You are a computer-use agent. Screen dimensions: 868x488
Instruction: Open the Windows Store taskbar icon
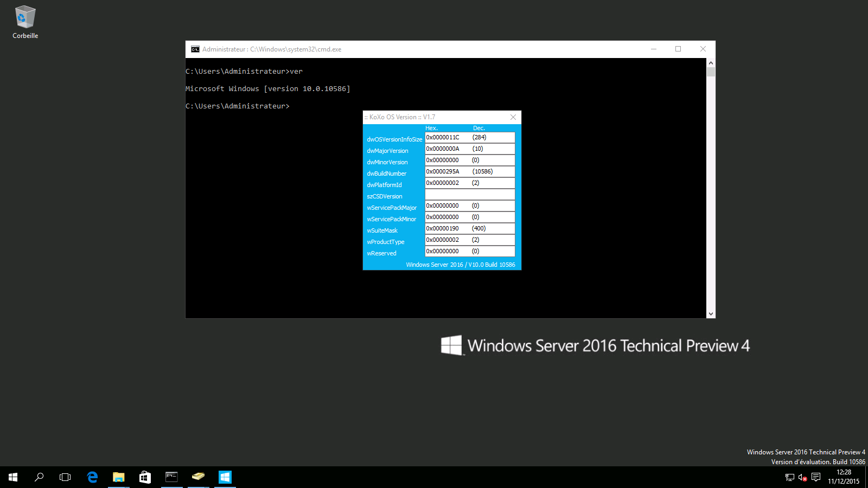point(145,477)
